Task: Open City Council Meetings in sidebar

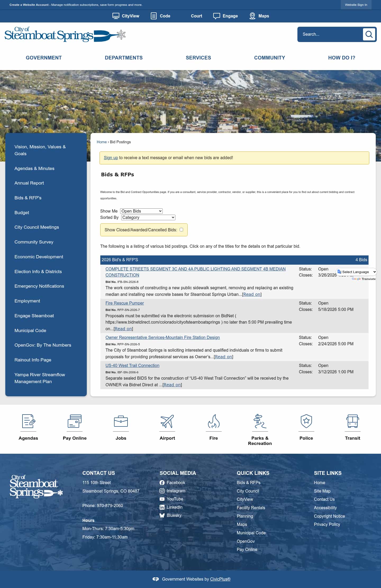Action: coord(37,227)
